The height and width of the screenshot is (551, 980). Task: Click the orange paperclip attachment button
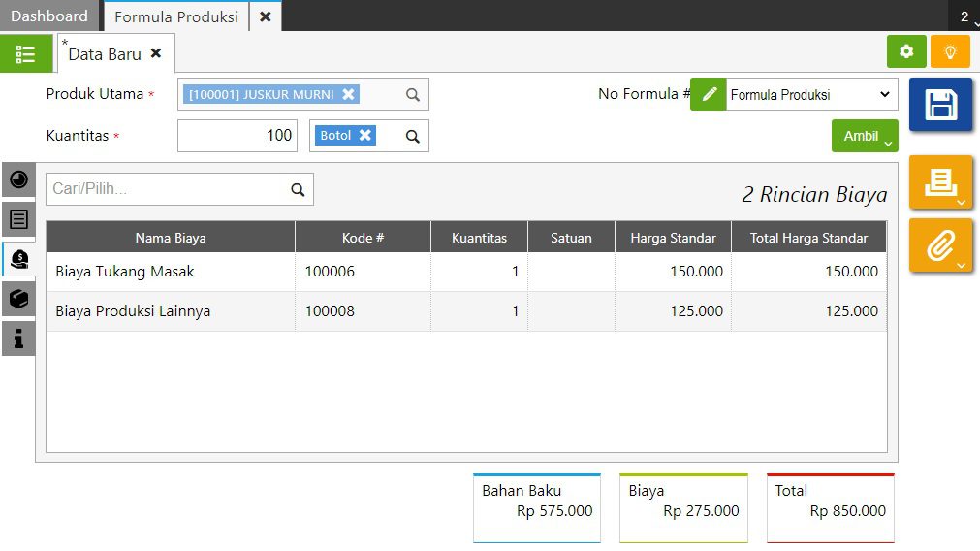940,245
